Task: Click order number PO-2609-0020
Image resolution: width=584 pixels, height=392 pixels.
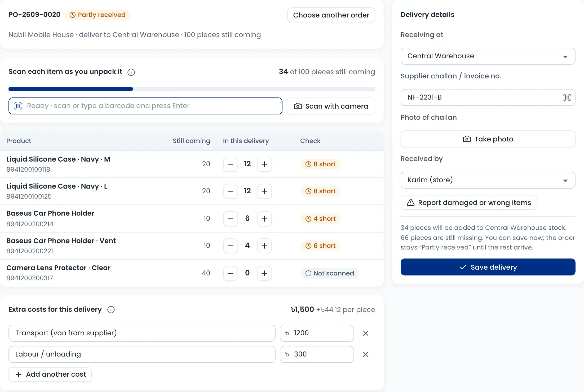Action: click(x=34, y=15)
